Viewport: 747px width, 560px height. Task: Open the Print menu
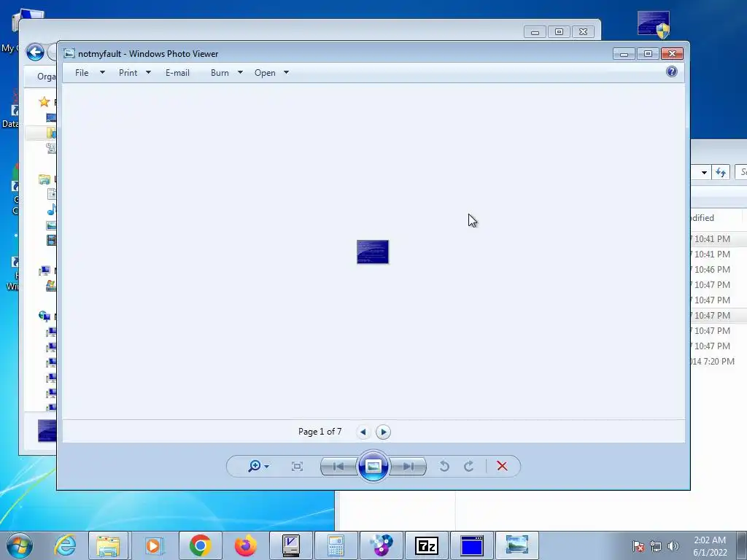(128, 73)
